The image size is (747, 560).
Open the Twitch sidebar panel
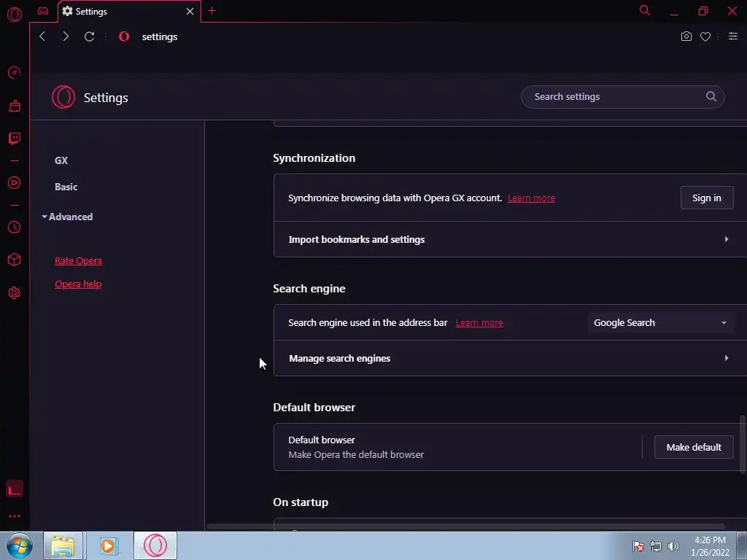tap(15, 139)
